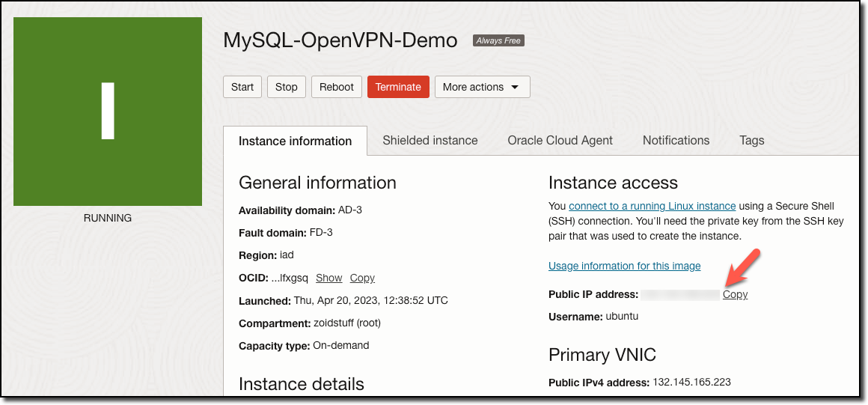This screenshot has width=868, height=405.
Task: Click the red Terminate button
Action: click(398, 87)
